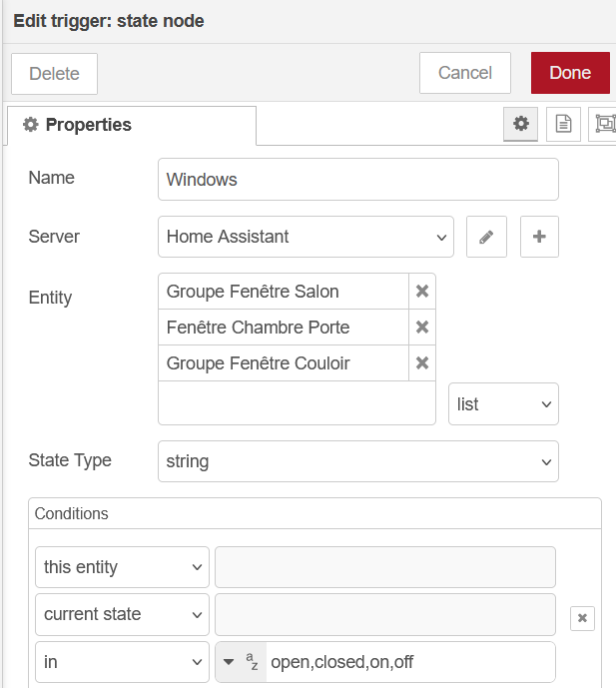Delete the current state condition row
This screenshot has width=616, height=688.
pyautogui.click(x=583, y=618)
